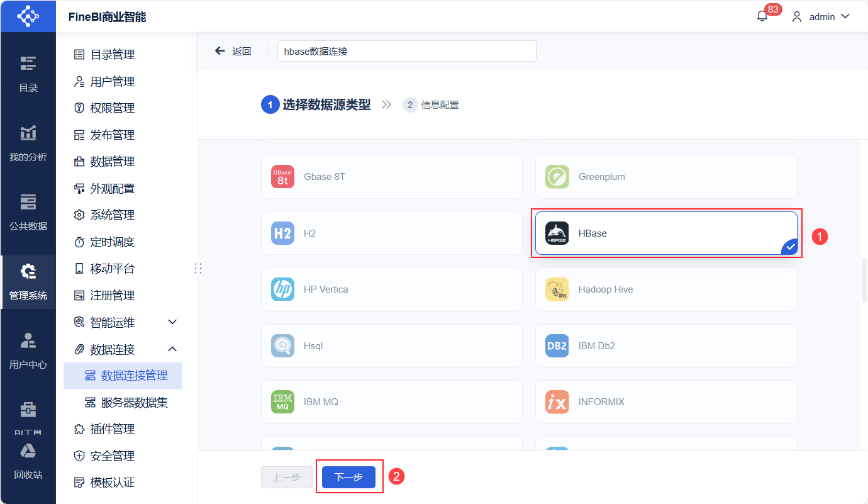Image resolution: width=868 pixels, height=504 pixels.
Task: Click the FineBI logo icon
Action: [28, 16]
